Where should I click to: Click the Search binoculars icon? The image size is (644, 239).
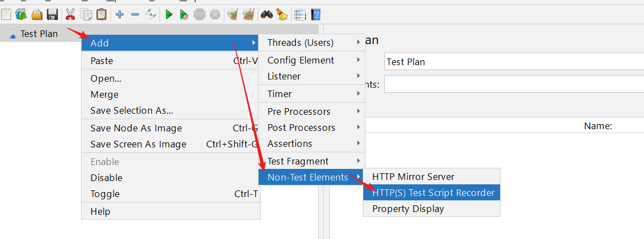267,14
